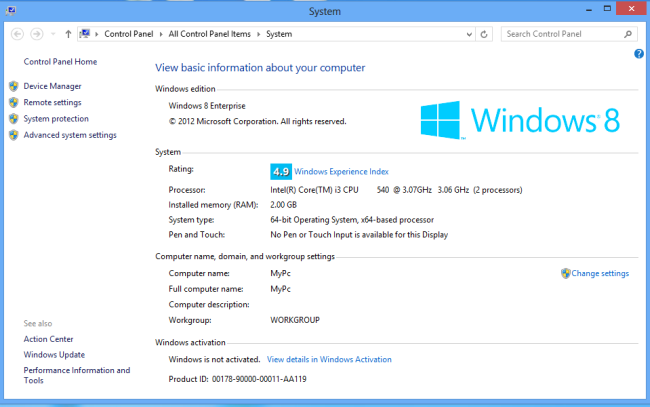
Task: Click the 4.9 rating badge
Action: tap(281, 172)
